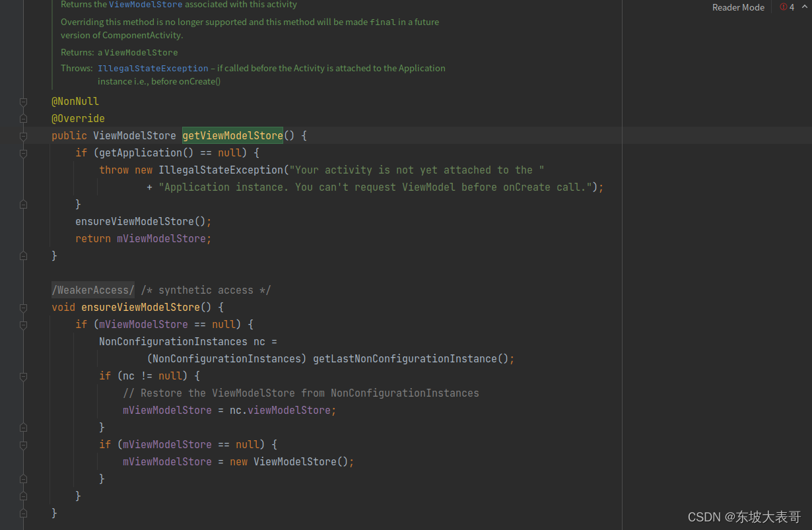Click the "Your activity is not yet attached" string
Screen dimensions: 812x530
(x=417, y=170)
